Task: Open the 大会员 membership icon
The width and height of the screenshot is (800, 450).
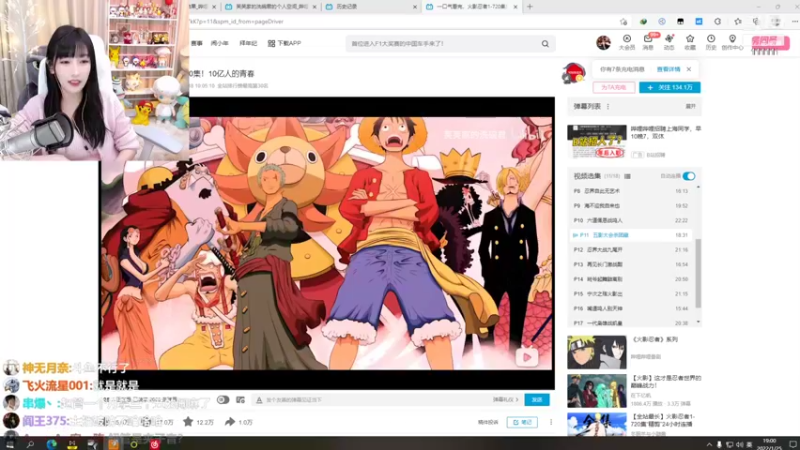Action: pyautogui.click(x=627, y=42)
